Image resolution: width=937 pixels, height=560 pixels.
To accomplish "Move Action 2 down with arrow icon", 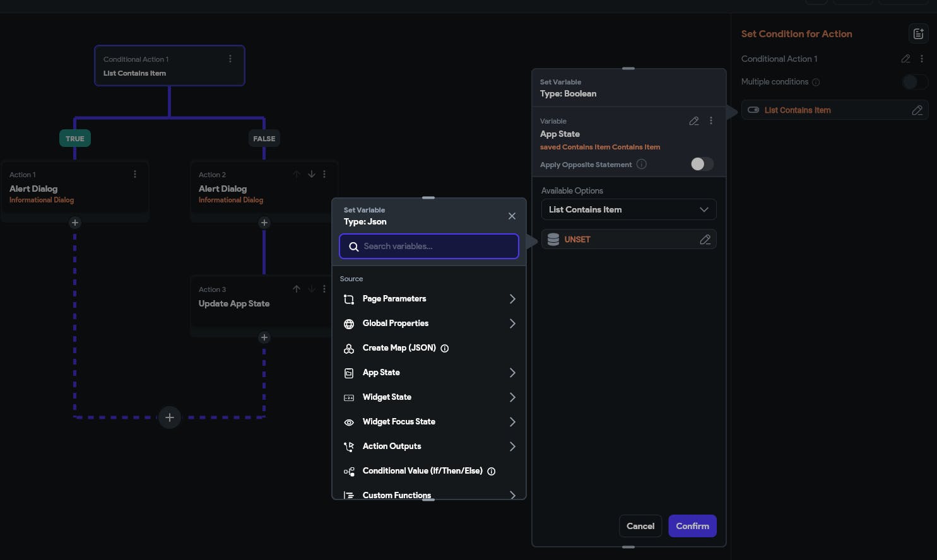I will [x=311, y=174].
